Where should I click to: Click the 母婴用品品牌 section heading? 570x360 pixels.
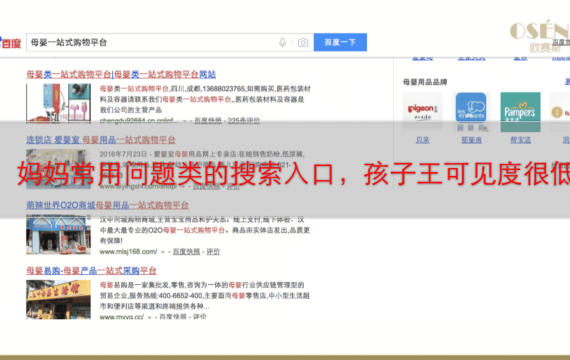425,82
